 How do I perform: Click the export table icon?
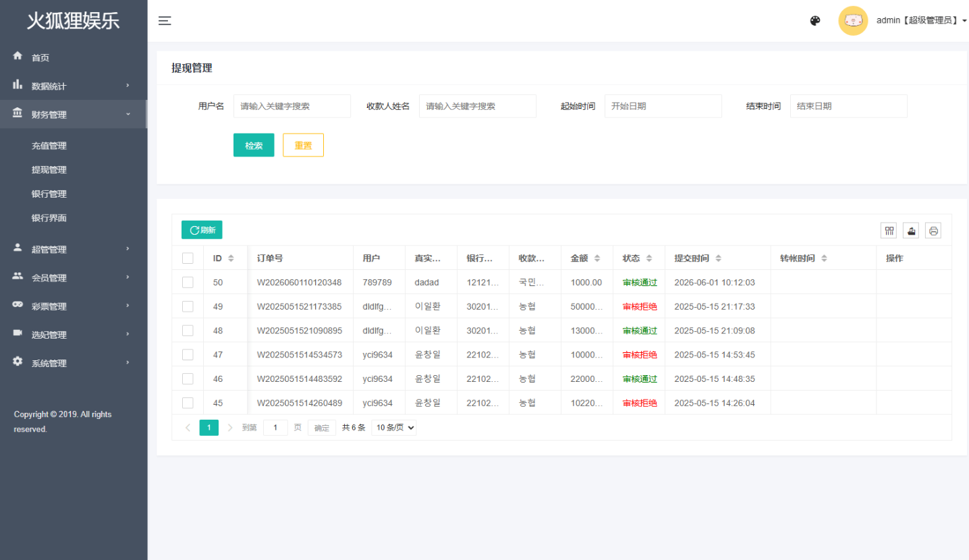pyautogui.click(x=911, y=231)
